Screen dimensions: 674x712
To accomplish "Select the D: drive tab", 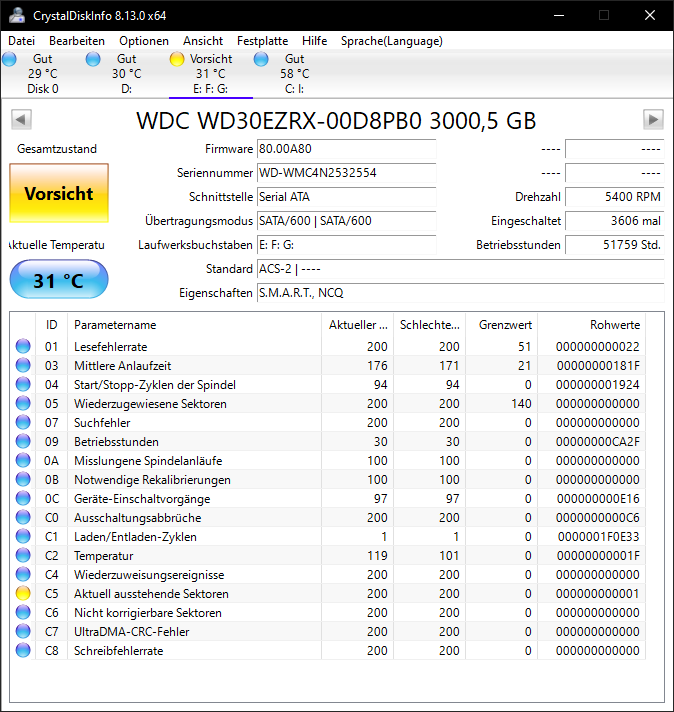I will pyautogui.click(x=126, y=74).
